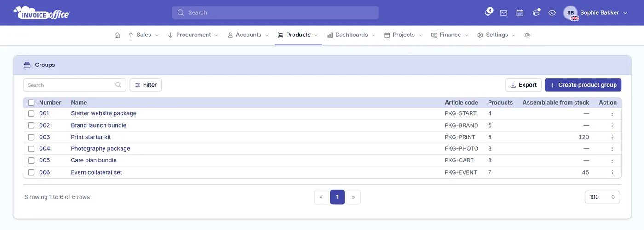Click the Groups panel header icon
The height and width of the screenshot is (230, 644).
click(27, 65)
